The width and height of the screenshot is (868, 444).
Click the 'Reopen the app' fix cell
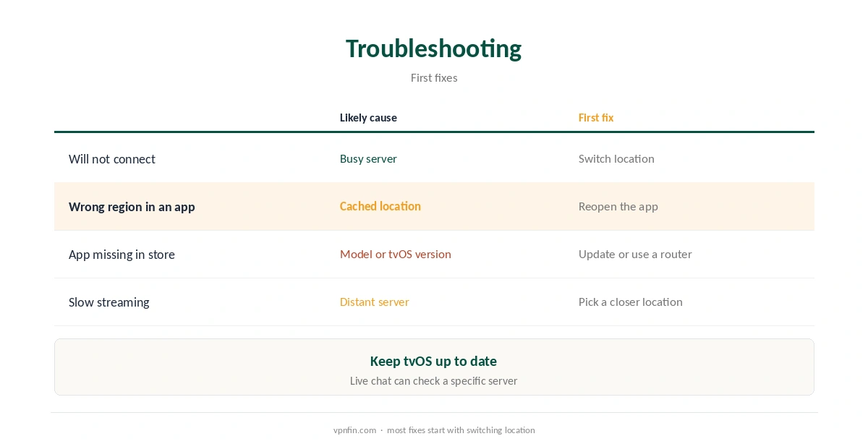(x=618, y=207)
